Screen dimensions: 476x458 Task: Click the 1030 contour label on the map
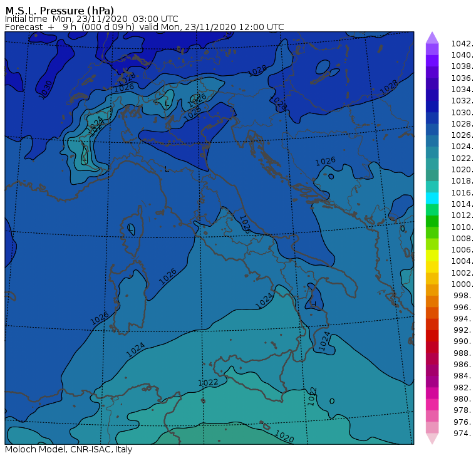[x=45, y=90]
